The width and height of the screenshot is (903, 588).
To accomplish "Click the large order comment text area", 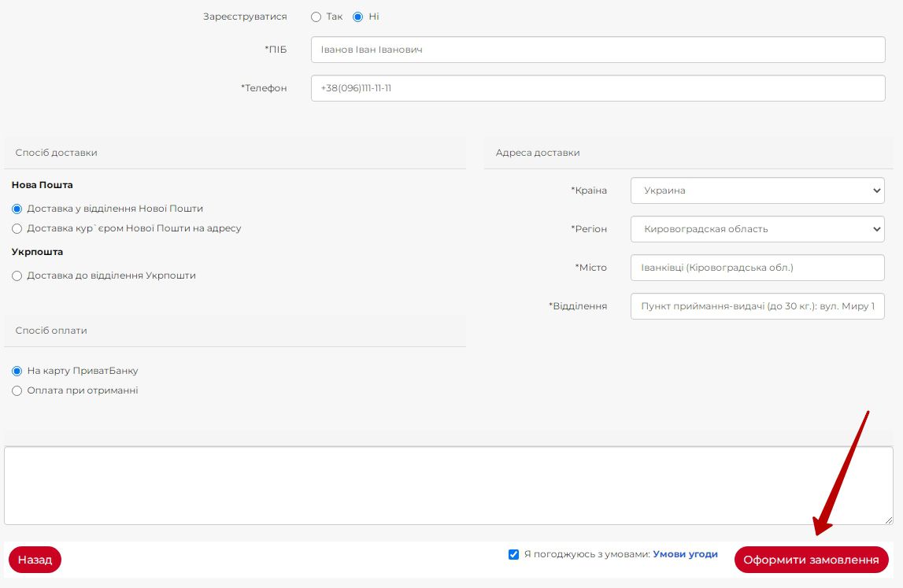I will point(447,485).
